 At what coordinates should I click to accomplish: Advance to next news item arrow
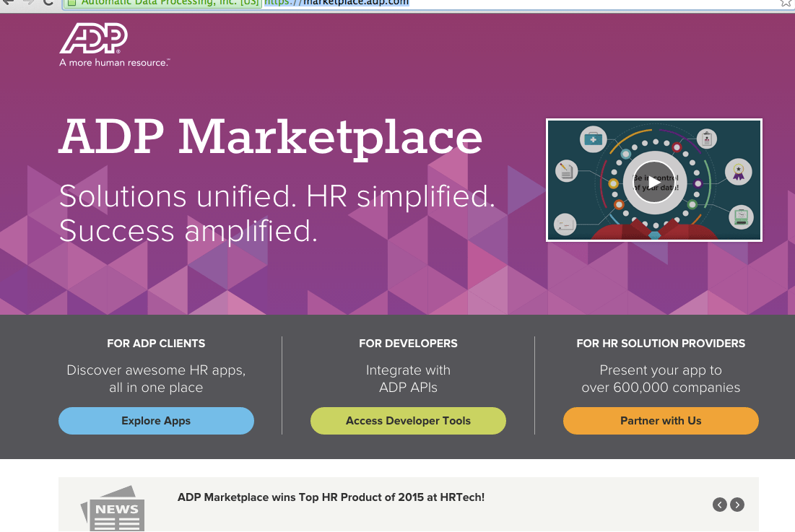point(737,505)
